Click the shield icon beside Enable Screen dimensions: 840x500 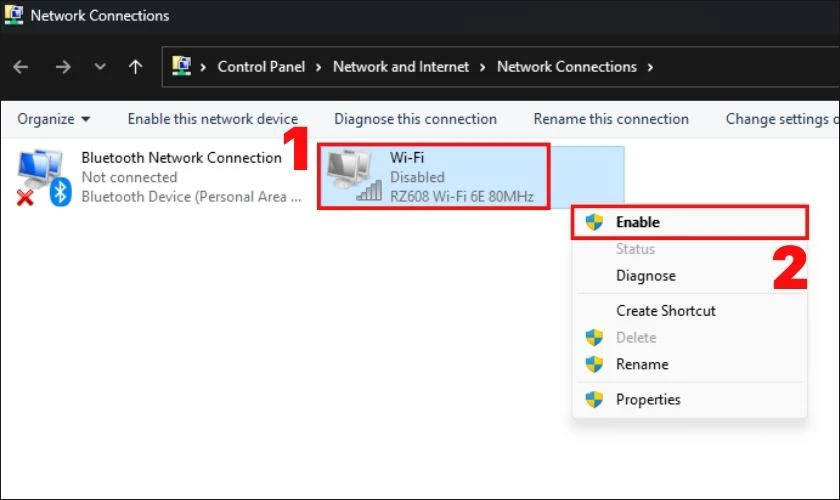coord(595,222)
